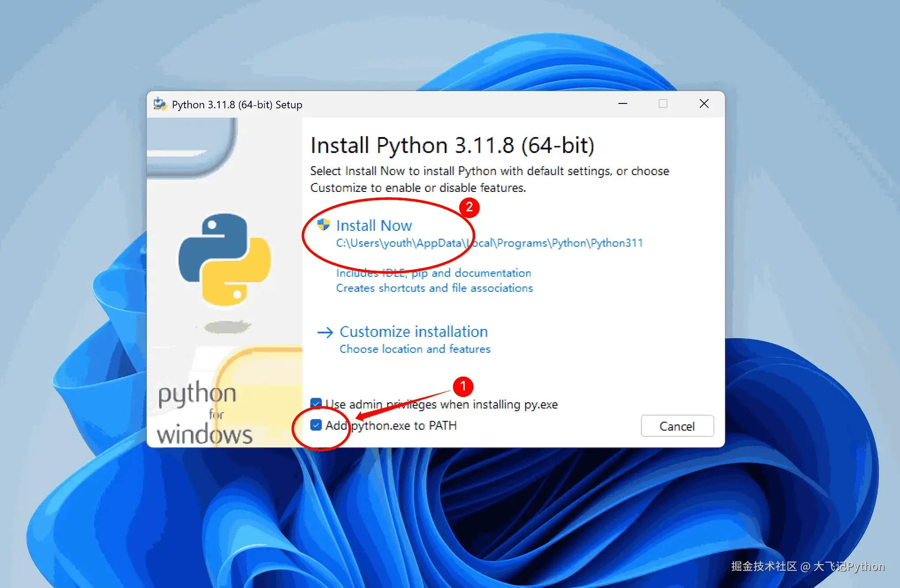Click the blue and yellow Python logo
The height and width of the screenshot is (588, 900).
[x=225, y=260]
